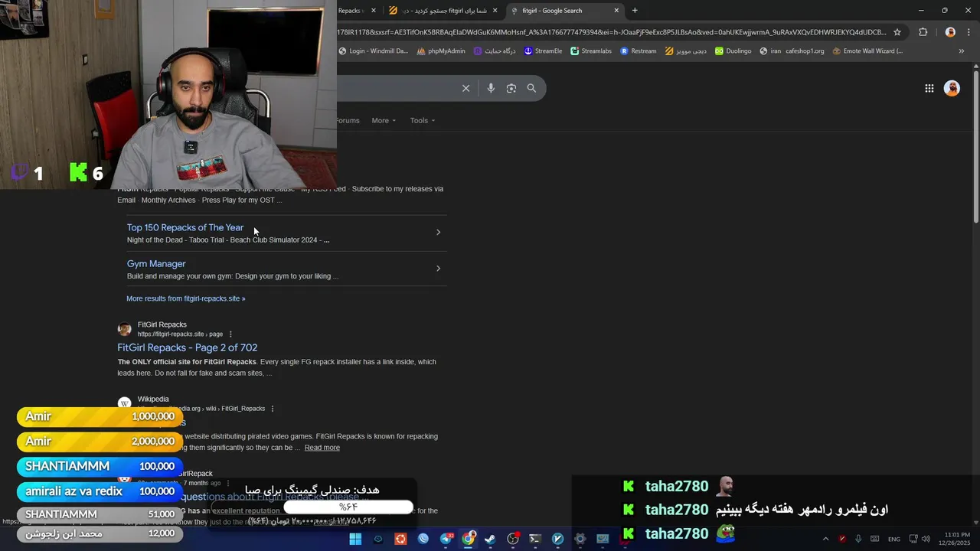
Task: Open the iran cafeshop1.org bookmark
Action: coord(791,51)
